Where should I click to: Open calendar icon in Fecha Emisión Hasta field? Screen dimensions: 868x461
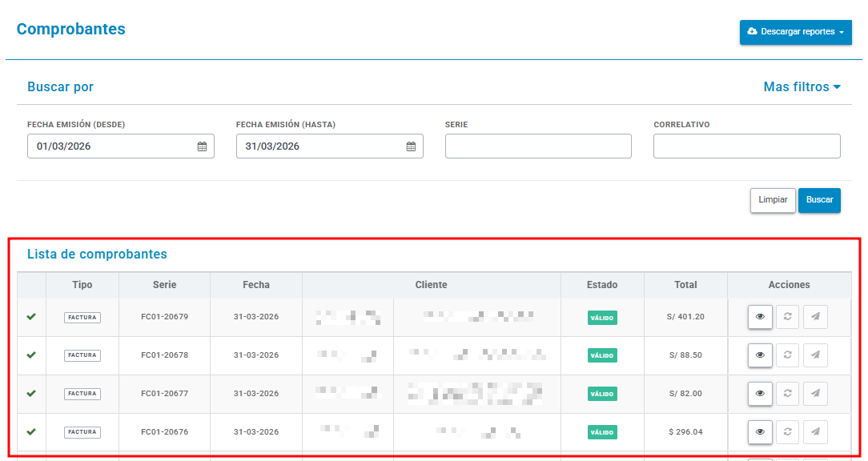(411, 146)
